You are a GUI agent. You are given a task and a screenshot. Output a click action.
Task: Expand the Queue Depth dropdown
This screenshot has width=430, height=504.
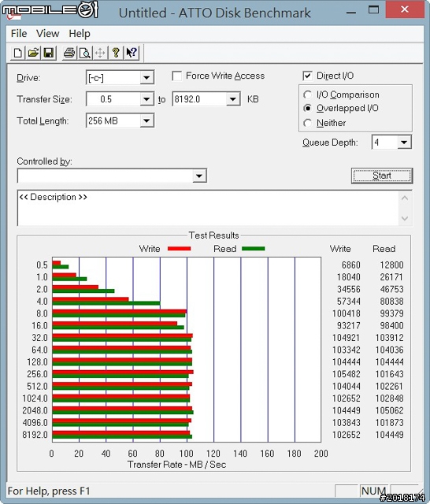[x=404, y=142]
